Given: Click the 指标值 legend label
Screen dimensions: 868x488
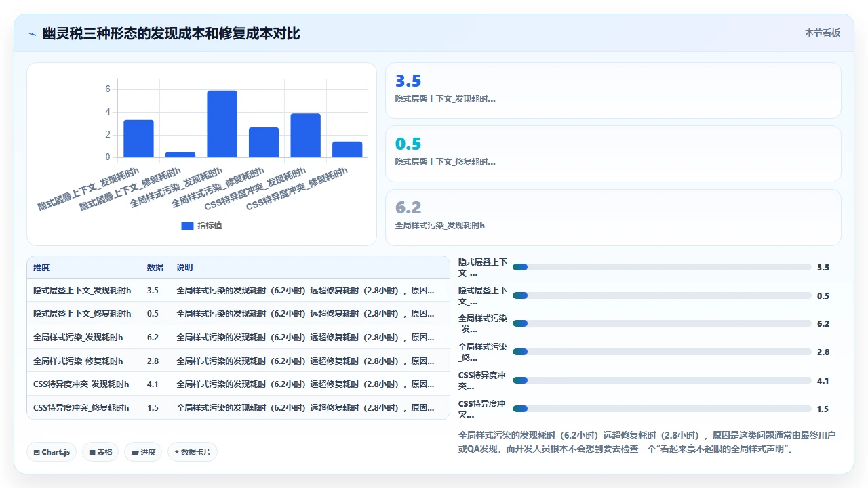Looking at the screenshot, I should point(210,226).
